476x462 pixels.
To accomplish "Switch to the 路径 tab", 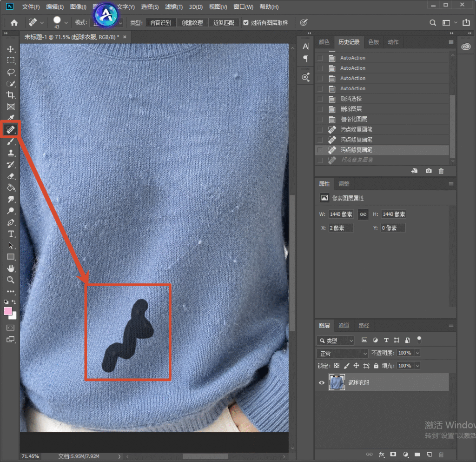I will 364,326.
